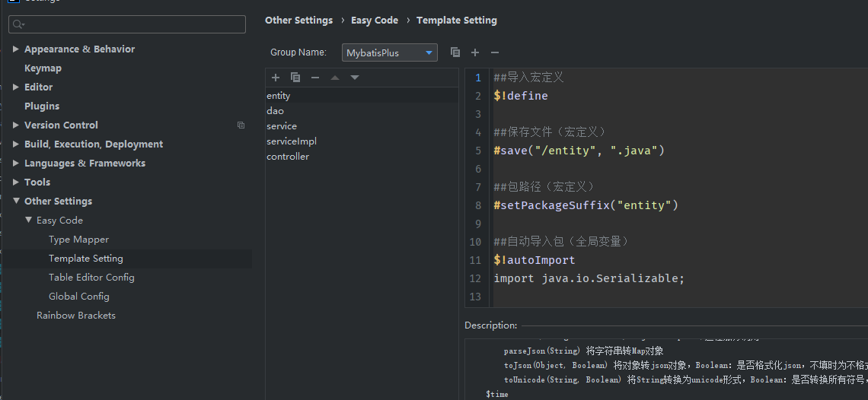Click Easy Code in the breadcrumb
This screenshot has height=400, width=868.
coord(374,20)
